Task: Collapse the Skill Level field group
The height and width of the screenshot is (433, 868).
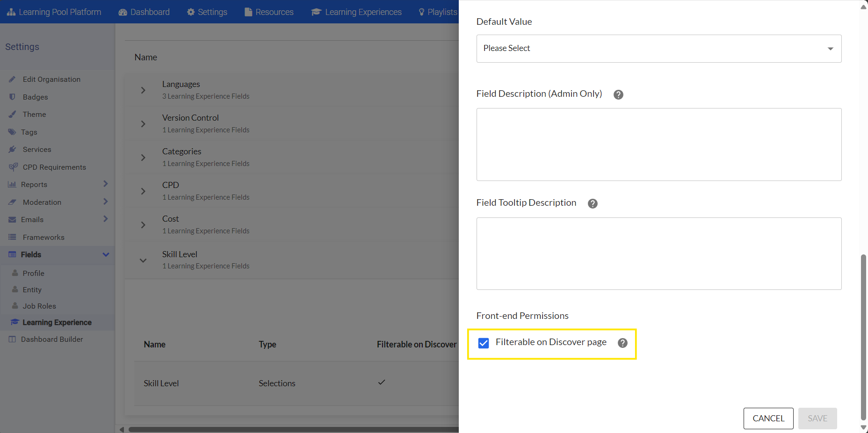Action: point(143,260)
